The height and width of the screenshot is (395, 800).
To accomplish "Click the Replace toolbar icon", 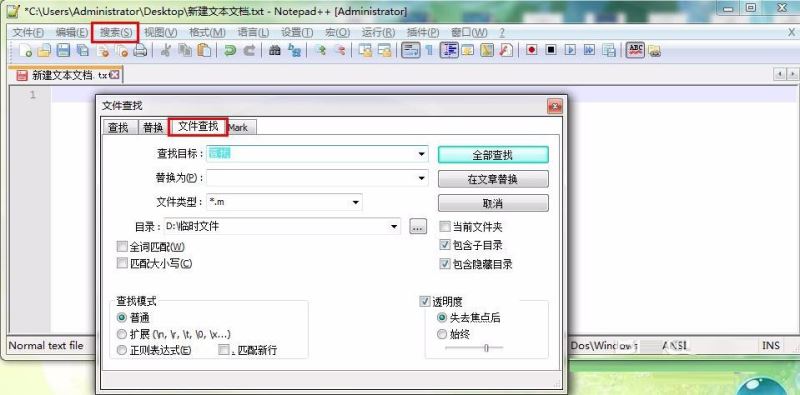I will click(x=294, y=51).
